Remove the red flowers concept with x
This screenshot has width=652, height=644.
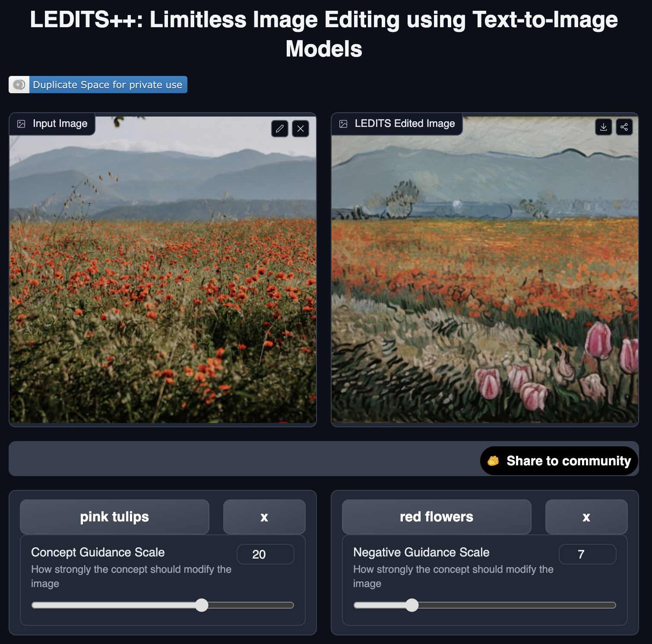(x=586, y=517)
